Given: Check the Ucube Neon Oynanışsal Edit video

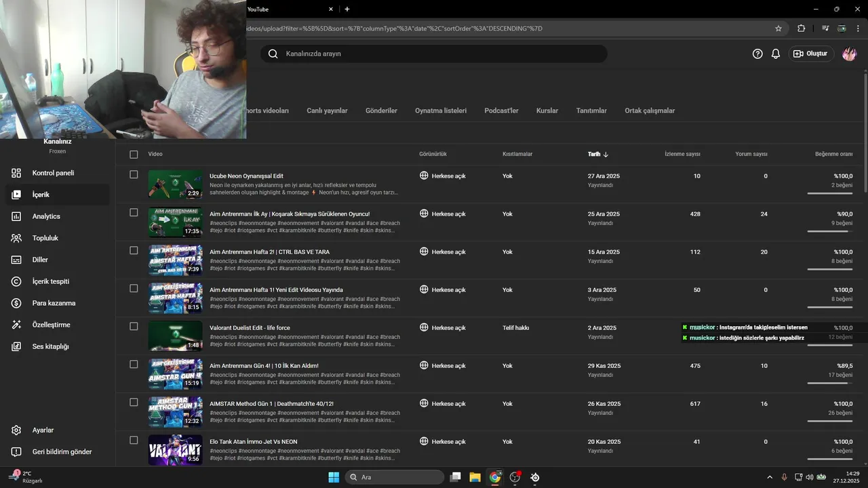Looking at the screenshot, I should 134,175.
